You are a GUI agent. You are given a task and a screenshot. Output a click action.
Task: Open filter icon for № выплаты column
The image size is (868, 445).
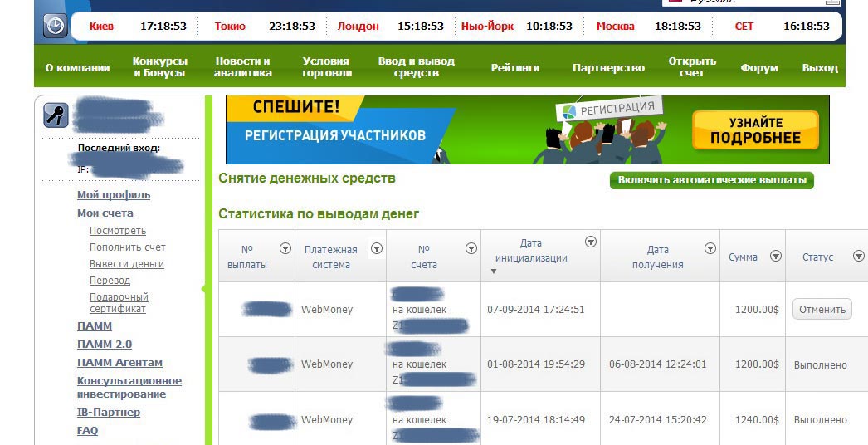(285, 248)
